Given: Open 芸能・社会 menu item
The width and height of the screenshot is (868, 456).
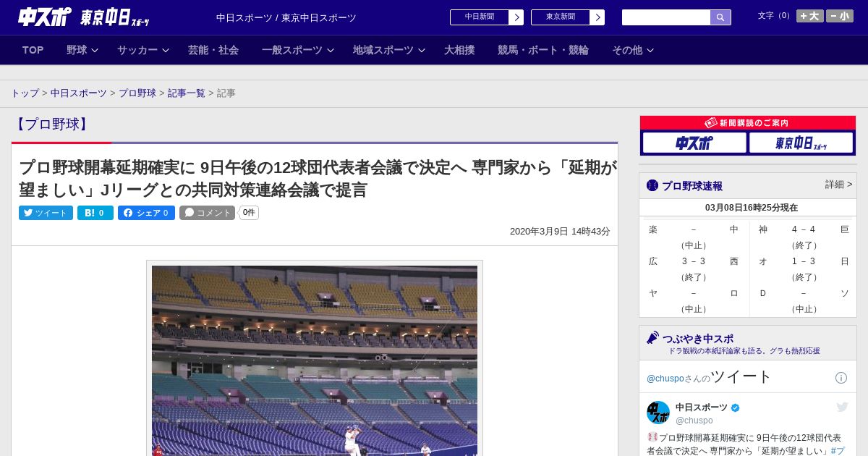Looking at the screenshot, I should pos(213,50).
